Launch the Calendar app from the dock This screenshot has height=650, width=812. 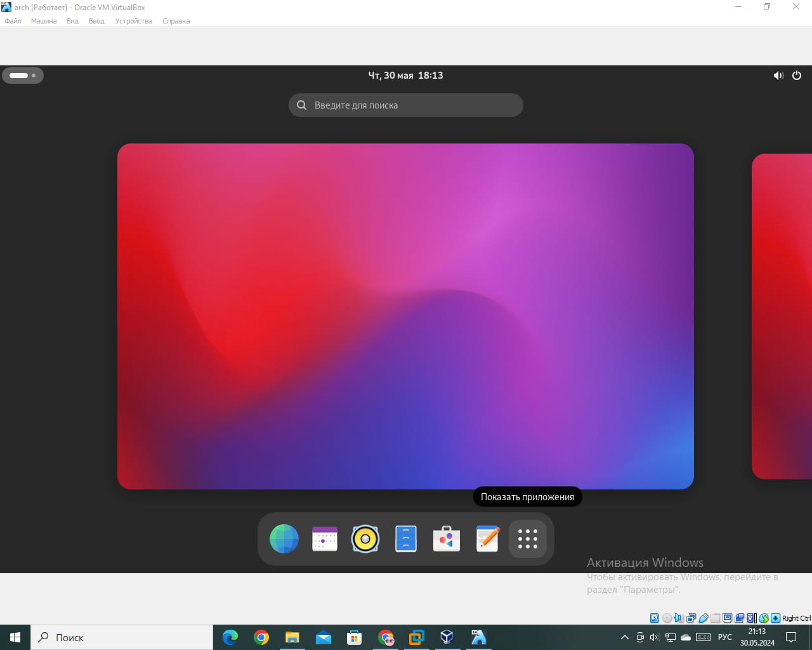[x=325, y=539]
